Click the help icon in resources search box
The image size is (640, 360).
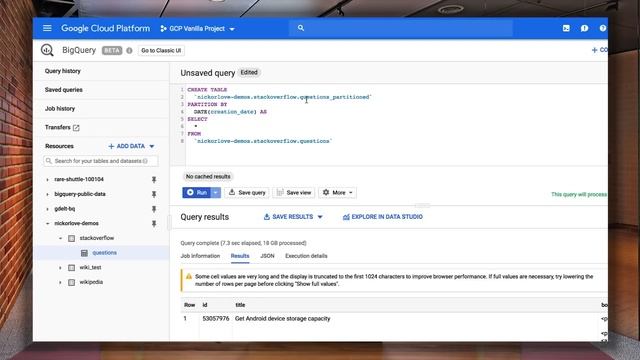145,161
